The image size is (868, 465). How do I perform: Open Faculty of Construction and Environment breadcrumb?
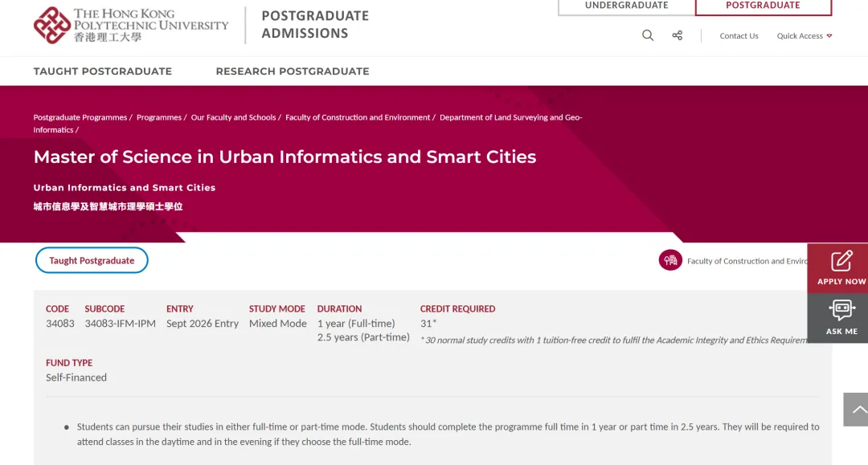click(x=358, y=117)
